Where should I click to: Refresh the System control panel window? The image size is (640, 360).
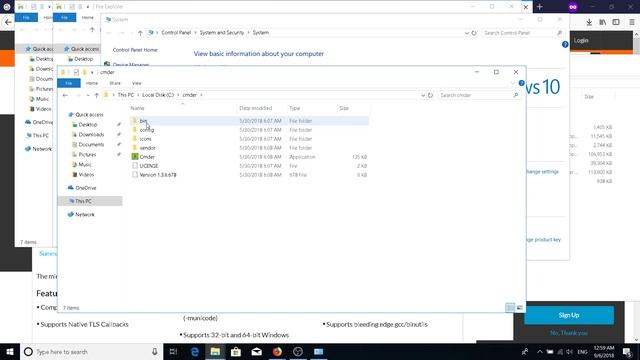click(474, 33)
